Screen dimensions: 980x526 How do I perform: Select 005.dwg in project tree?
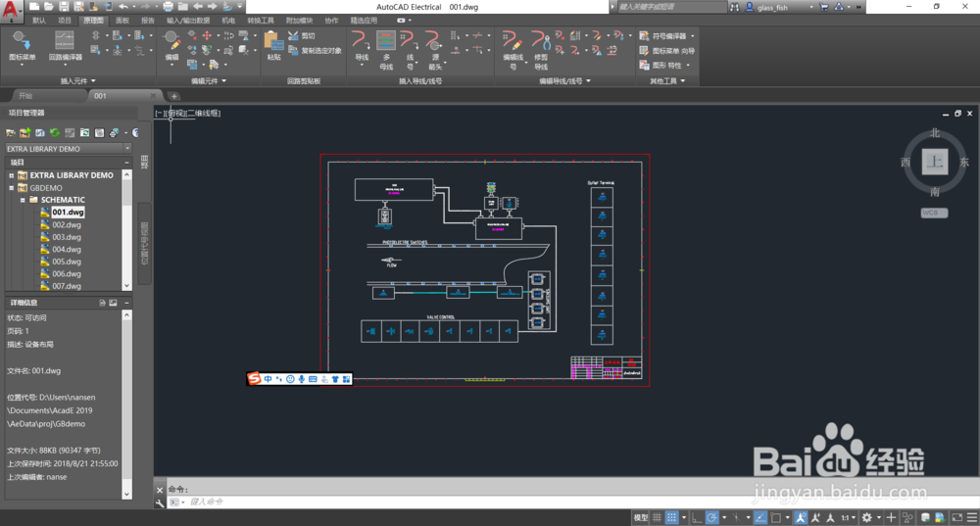[67, 262]
